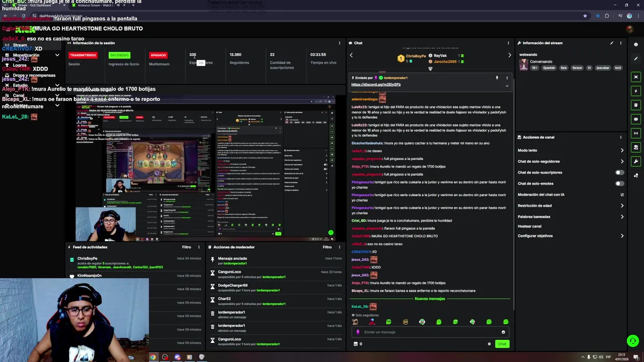
Task: Click Hostear canal
Action: tap(529, 226)
